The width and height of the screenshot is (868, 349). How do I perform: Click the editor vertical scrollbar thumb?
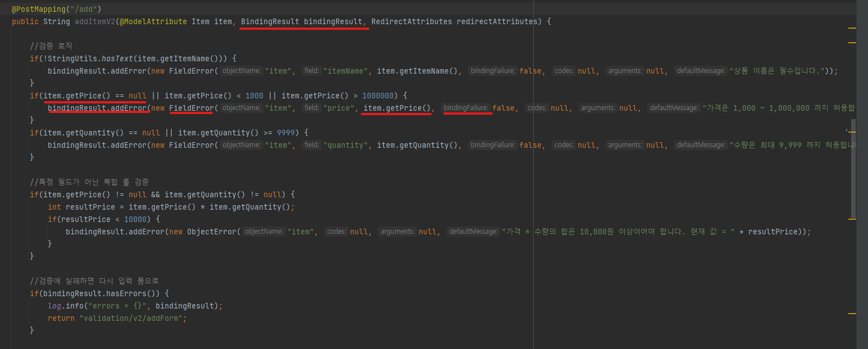854,169
